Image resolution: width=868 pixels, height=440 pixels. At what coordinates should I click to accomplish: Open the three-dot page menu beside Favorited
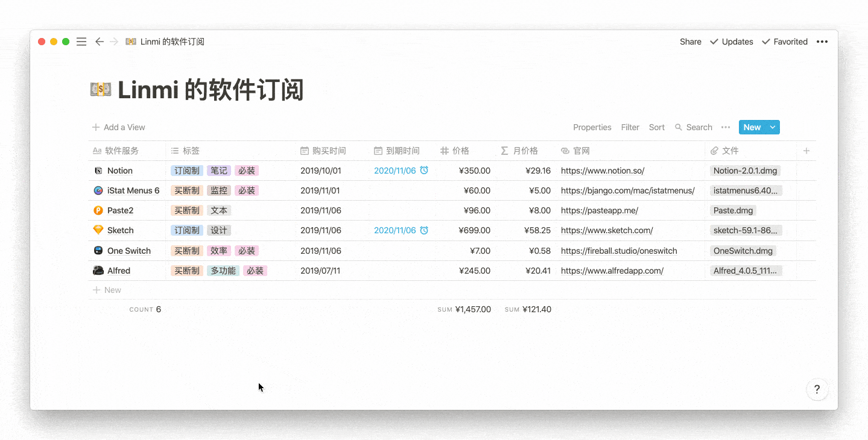(x=822, y=42)
